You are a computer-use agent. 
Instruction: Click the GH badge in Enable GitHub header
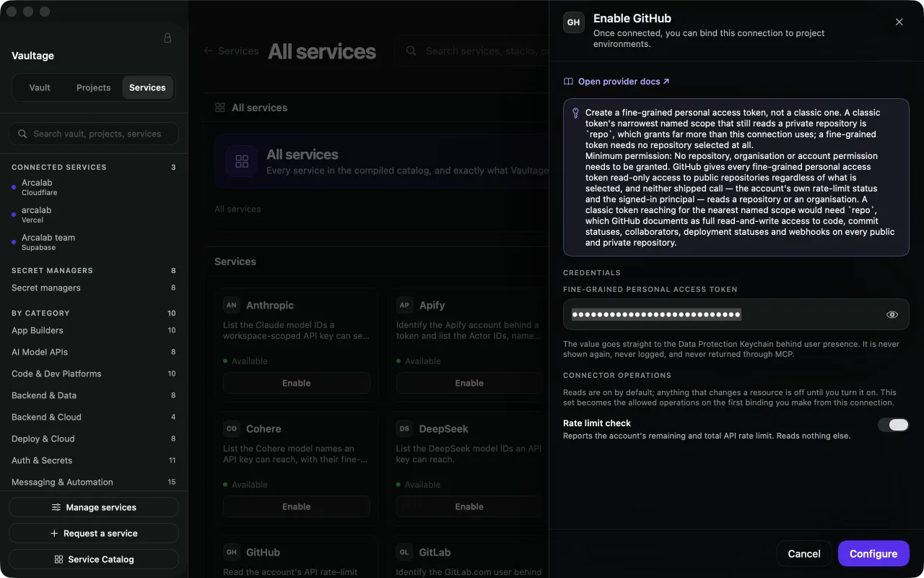point(574,22)
